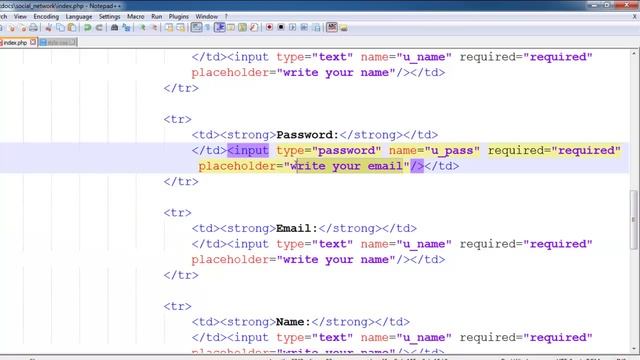Toggle the Show Indent Guide icon
The image size is (640, 360).
[x=220, y=28]
